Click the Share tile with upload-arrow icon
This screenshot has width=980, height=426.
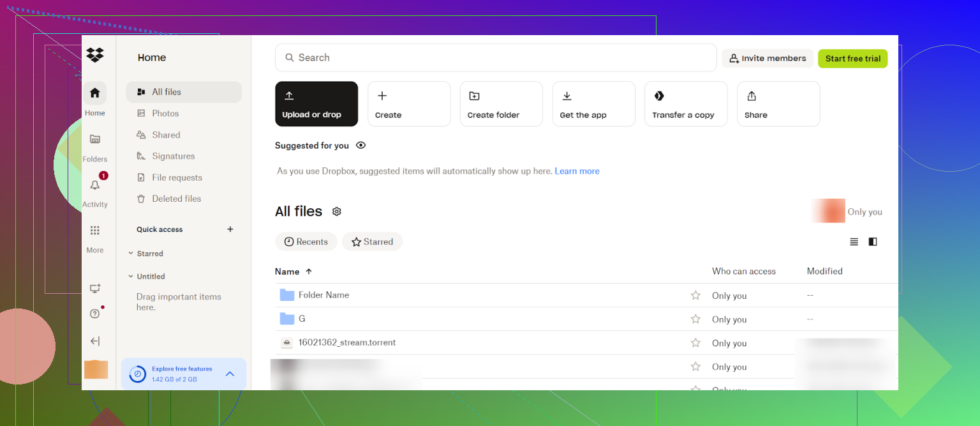coord(778,103)
